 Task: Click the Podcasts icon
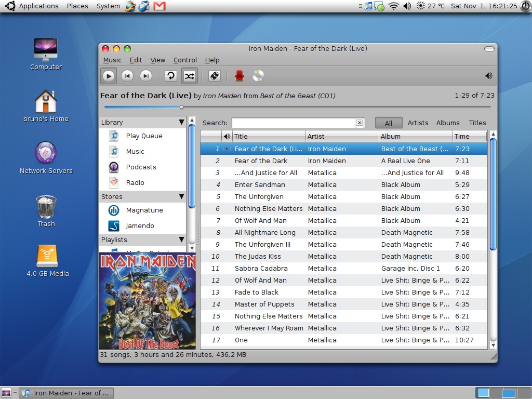tap(114, 167)
